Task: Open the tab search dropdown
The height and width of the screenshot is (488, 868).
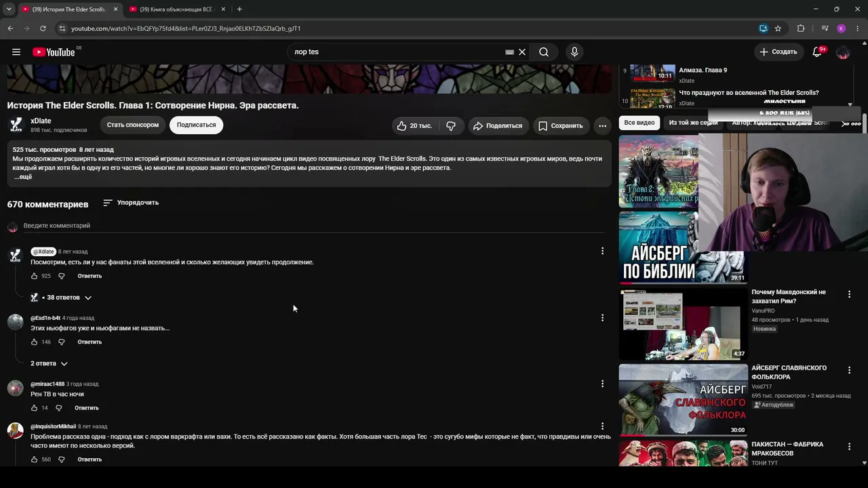Action: [9, 9]
